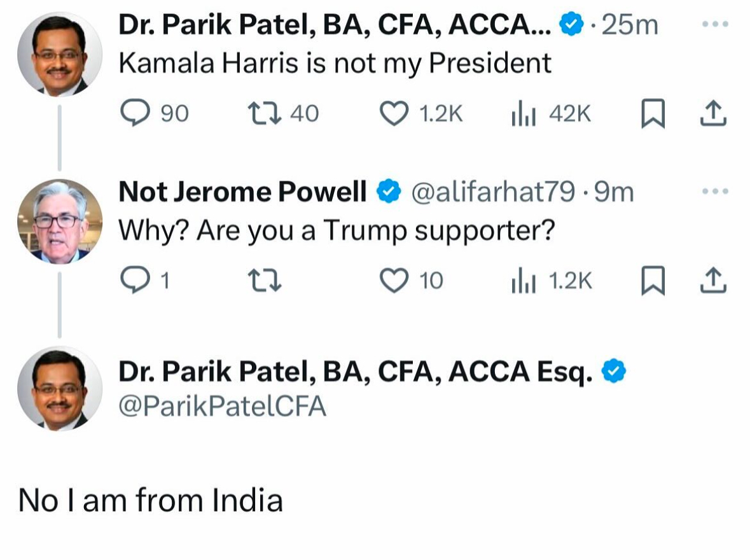Bookmark the Kamala Harris tweet
Viewport: 750px width, 560px height.
pyautogui.click(x=651, y=115)
